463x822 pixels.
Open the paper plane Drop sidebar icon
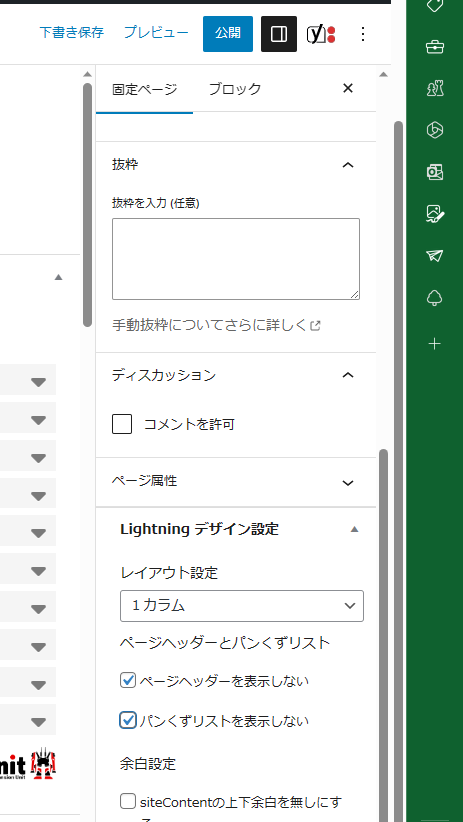click(x=435, y=256)
